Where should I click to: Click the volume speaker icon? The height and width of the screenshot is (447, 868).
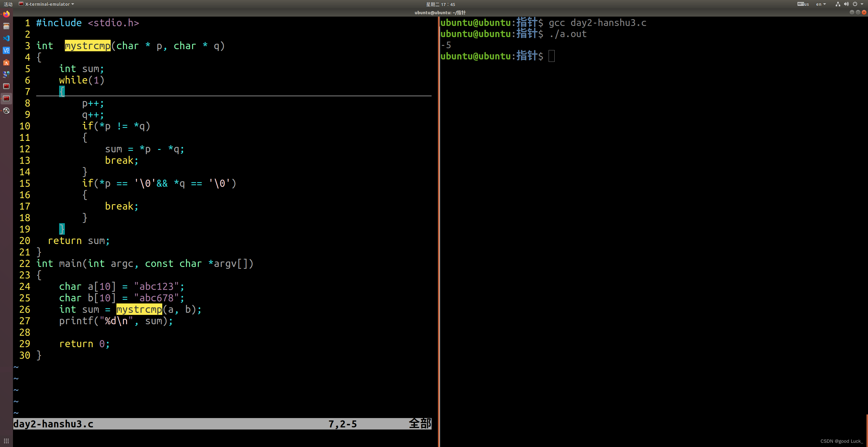click(x=846, y=4)
